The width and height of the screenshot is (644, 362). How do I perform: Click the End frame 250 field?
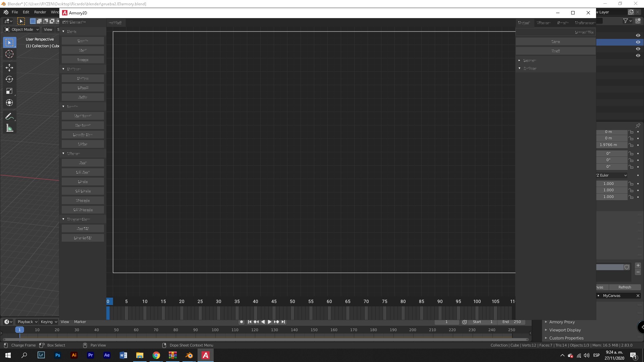coord(512,322)
